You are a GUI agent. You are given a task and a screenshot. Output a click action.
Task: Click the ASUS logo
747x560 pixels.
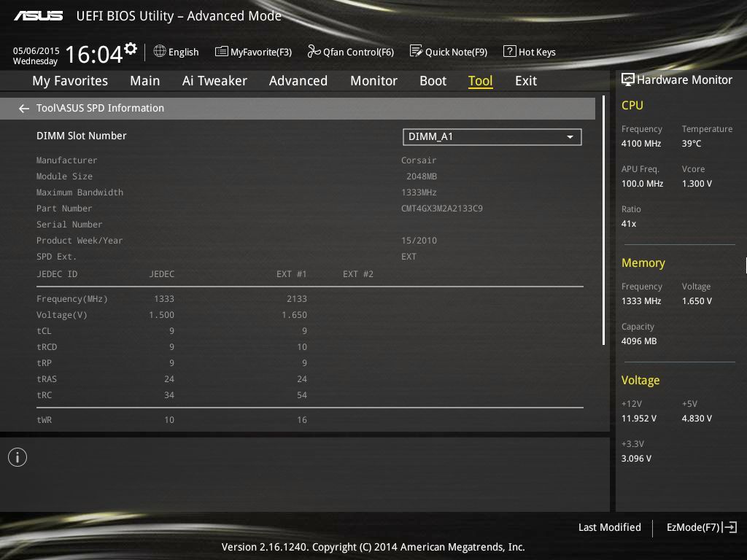39,16
